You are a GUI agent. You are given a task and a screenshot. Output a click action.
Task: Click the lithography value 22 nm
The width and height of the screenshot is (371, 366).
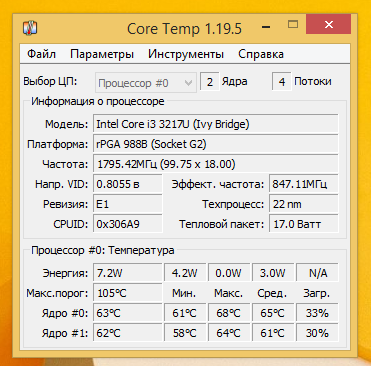tap(304, 204)
